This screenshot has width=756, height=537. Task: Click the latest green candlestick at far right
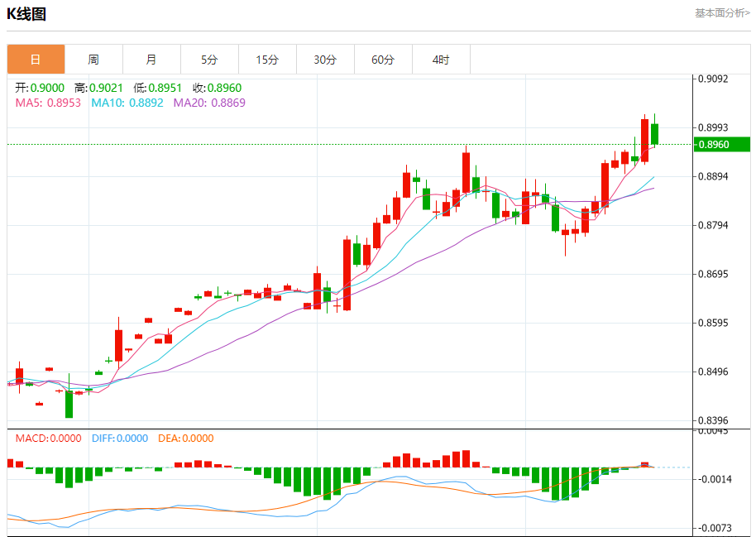[654, 133]
